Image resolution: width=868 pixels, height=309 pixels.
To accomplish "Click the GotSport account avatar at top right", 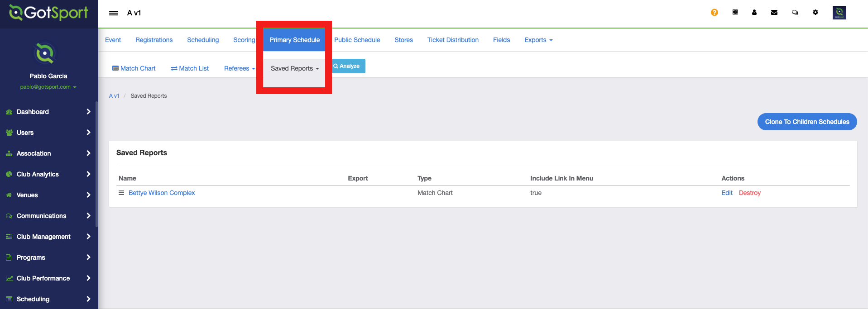I will (x=839, y=13).
